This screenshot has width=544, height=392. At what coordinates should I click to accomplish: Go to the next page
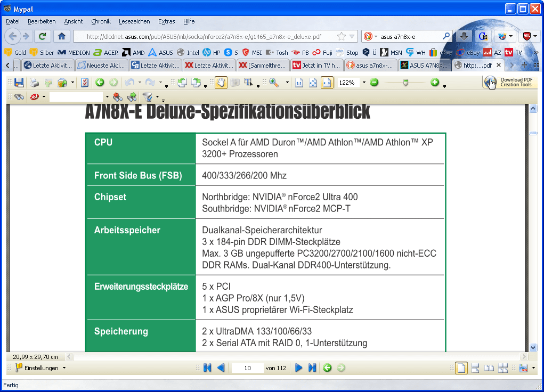pyautogui.click(x=298, y=367)
